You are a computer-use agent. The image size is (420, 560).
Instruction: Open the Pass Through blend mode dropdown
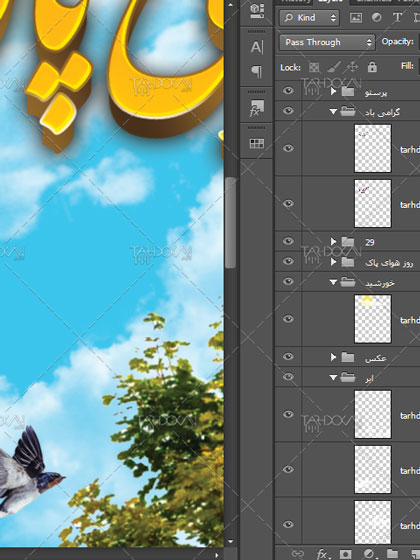pos(327,42)
